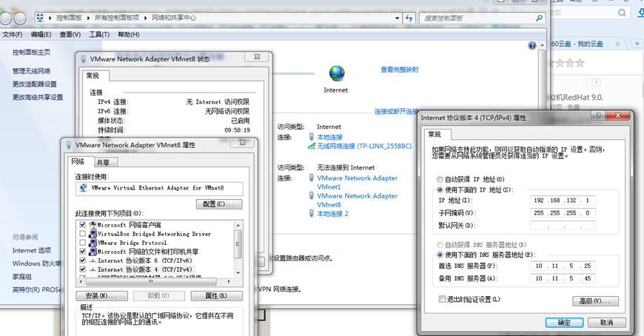Click the Forward navigation arrow in Control Panel

point(20,18)
